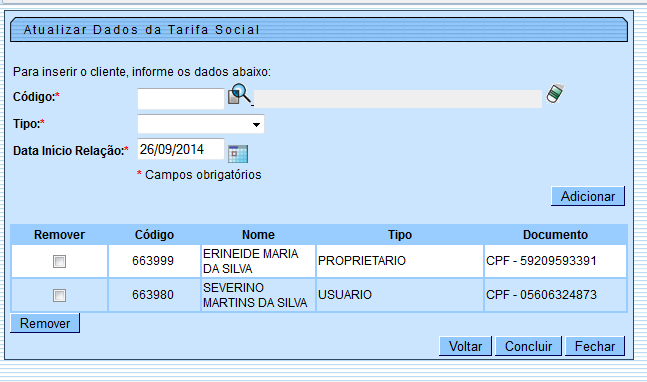Click the Código column header

pyautogui.click(x=154, y=235)
